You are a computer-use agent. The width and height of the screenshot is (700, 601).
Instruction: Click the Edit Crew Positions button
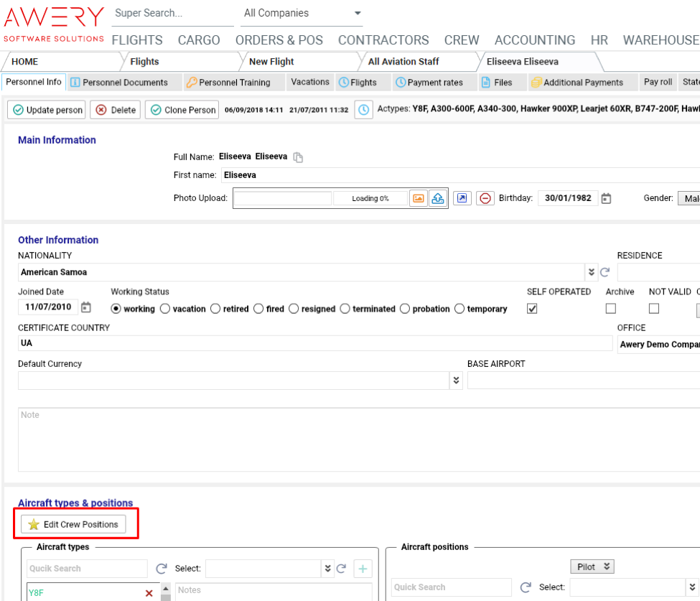click(73, 524)
